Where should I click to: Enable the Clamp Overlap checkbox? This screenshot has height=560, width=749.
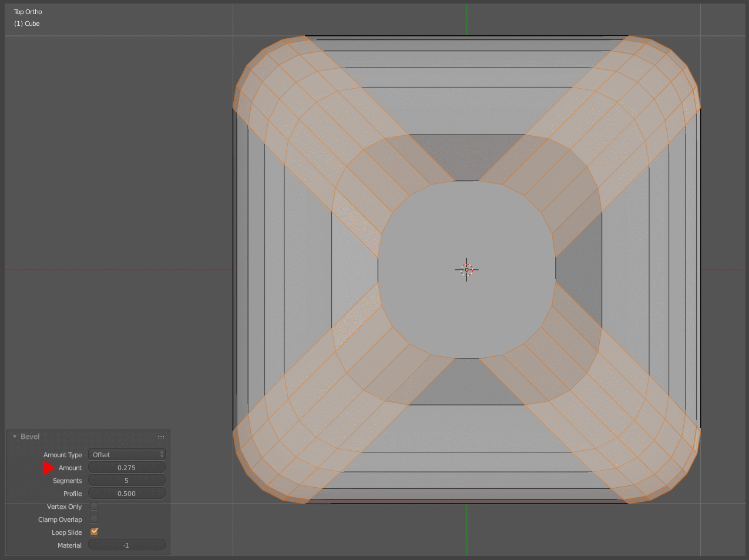(x=94, y=519)
